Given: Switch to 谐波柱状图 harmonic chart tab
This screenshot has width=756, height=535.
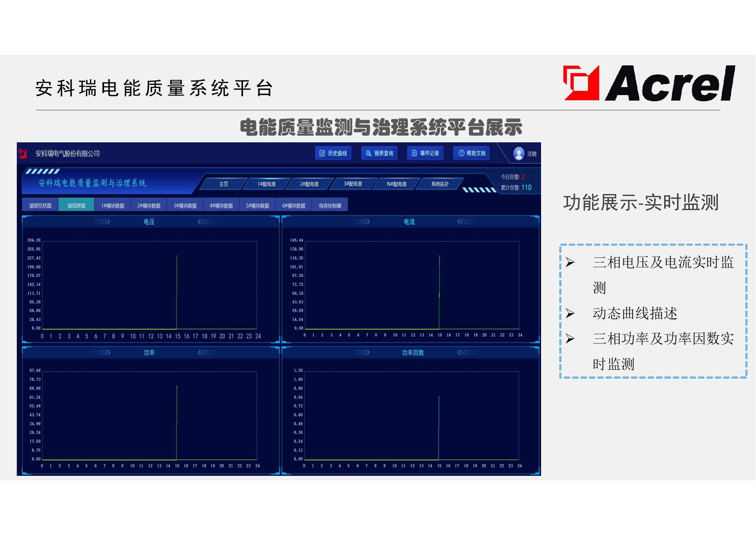Looking at the screenshot, I should pos(40,206).
